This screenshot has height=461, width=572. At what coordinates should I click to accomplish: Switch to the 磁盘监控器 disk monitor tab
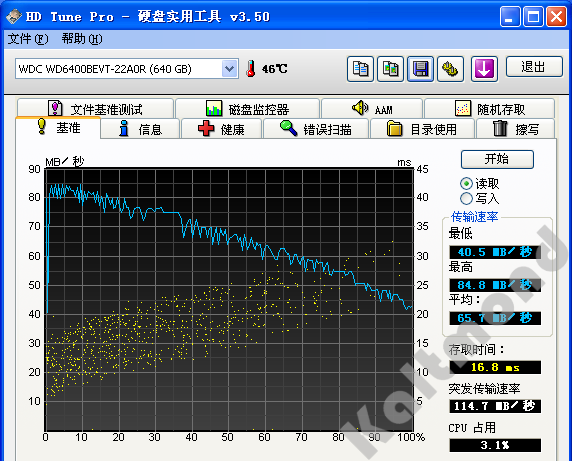[247, 109]
